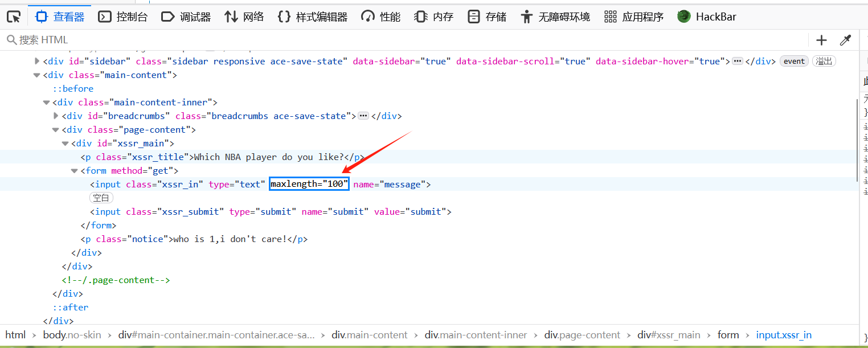868x348 pixels.
Task: Click the ellipsis badge in sidebar div
Action: pyautogui.click(x=738, y=61)
